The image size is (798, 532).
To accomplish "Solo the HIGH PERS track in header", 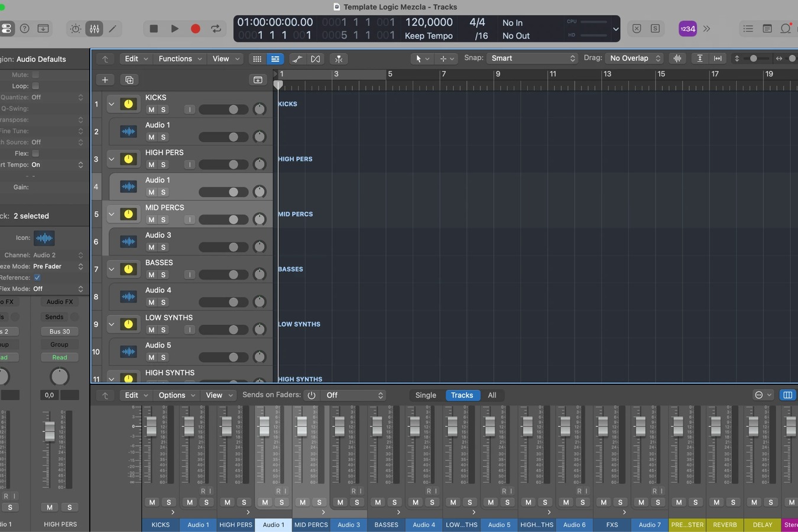I will tap(163, 164).
